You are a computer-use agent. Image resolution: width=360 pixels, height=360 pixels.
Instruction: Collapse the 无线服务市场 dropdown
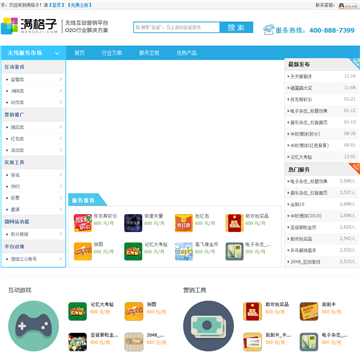point(57,53)
